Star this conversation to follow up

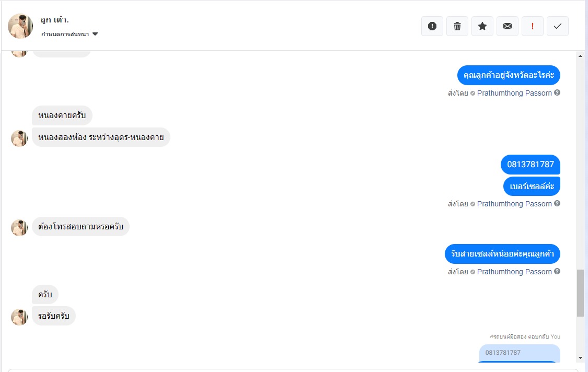tap(482, 26)
